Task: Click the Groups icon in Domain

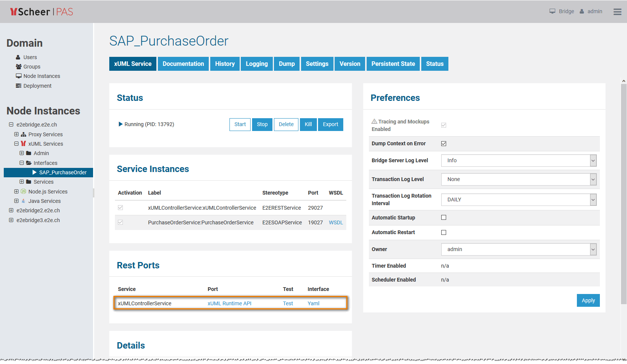Action: click(x=18, y=67)
